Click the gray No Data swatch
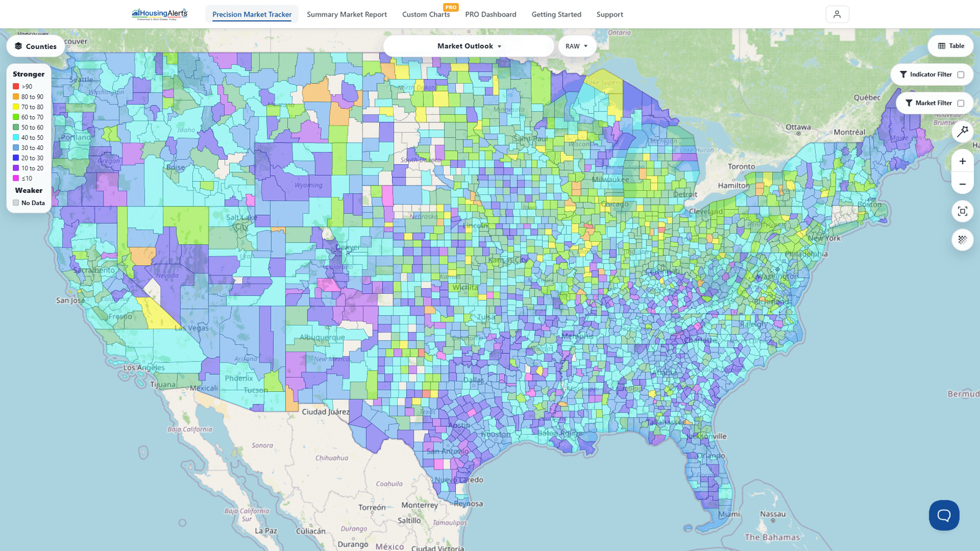The width and height of the screenshot is (980, 551). coord(16,203)
